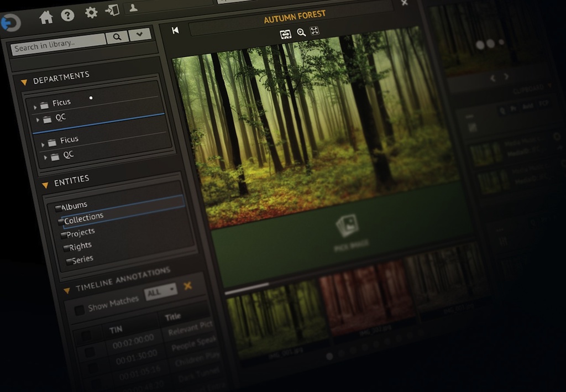
Task: Click the folder icon beside upper Ficus
Action: 44,106
